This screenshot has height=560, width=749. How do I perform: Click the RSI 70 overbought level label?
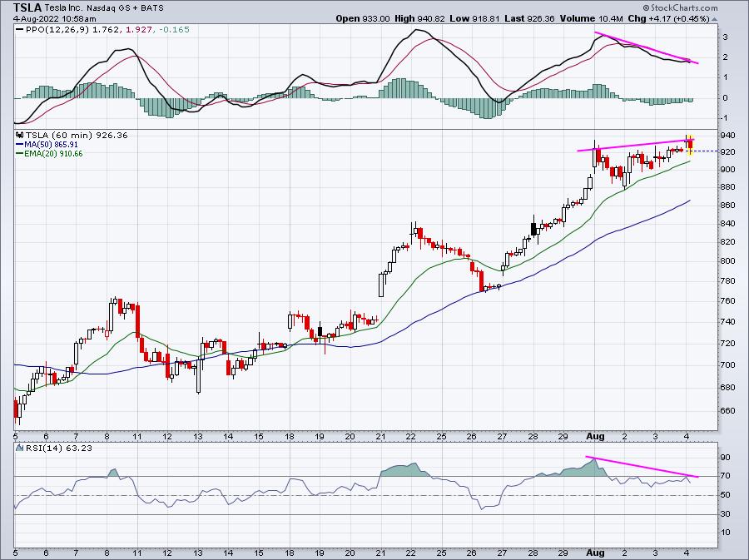[x=726, y=476]
